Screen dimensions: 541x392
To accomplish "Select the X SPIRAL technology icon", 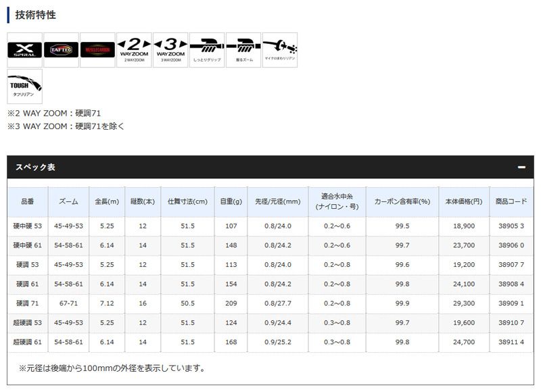I will click(x=24, y=49).
